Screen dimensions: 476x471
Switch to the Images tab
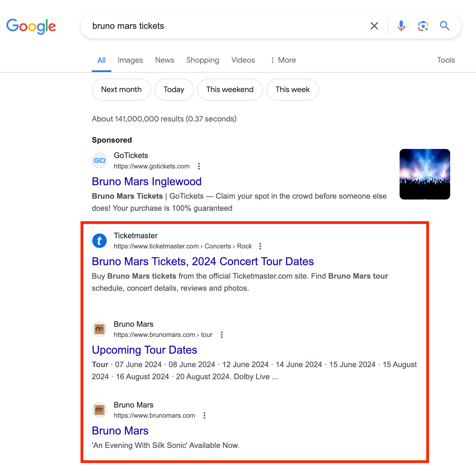pos(130,60)
